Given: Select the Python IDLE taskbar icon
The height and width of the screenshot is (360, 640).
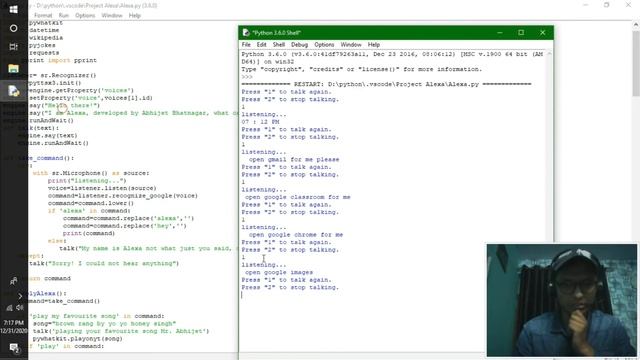Looking at the screenshot, I should 13,91.
